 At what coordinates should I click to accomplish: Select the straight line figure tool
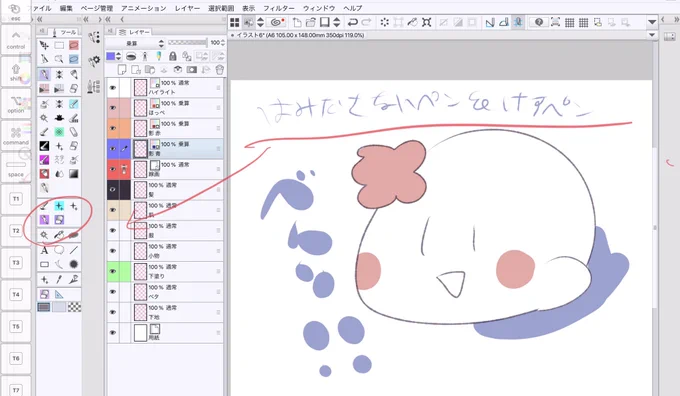pyautogui.click(x=74, y=250)
